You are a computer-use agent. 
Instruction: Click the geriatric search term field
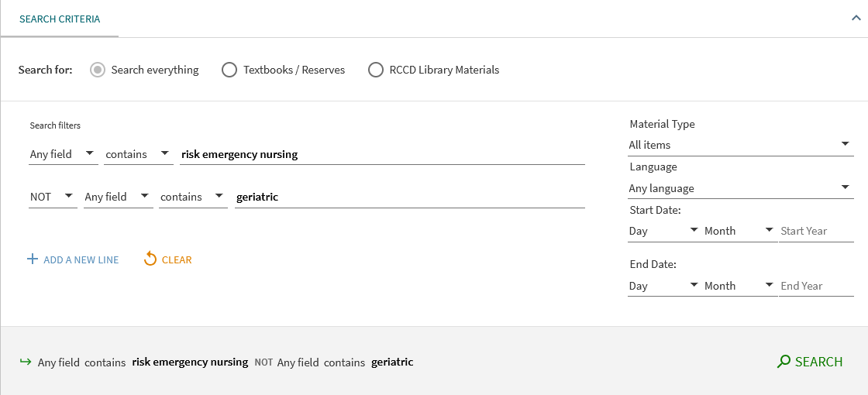tap(409, 197)
